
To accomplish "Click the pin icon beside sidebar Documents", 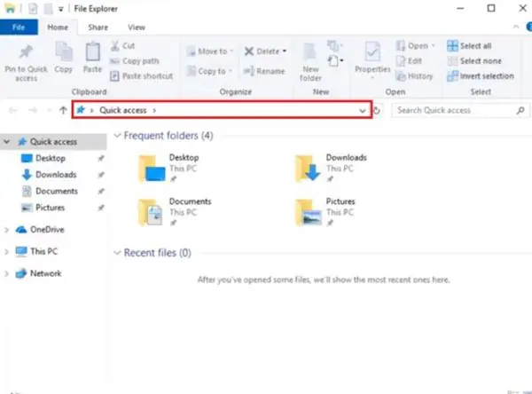I will (x=101, y=191).
